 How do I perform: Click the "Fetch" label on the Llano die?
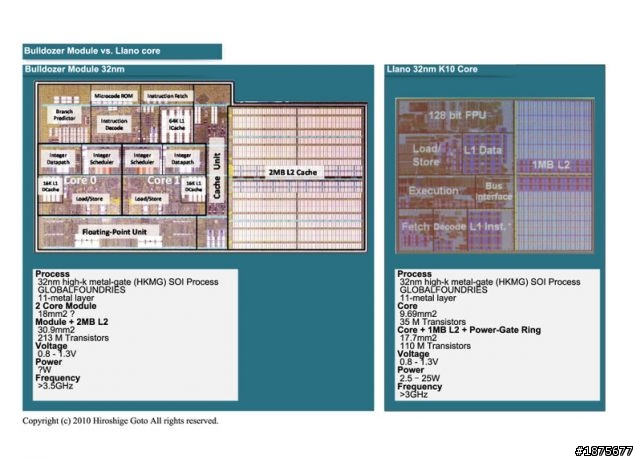tap(415, 227)
